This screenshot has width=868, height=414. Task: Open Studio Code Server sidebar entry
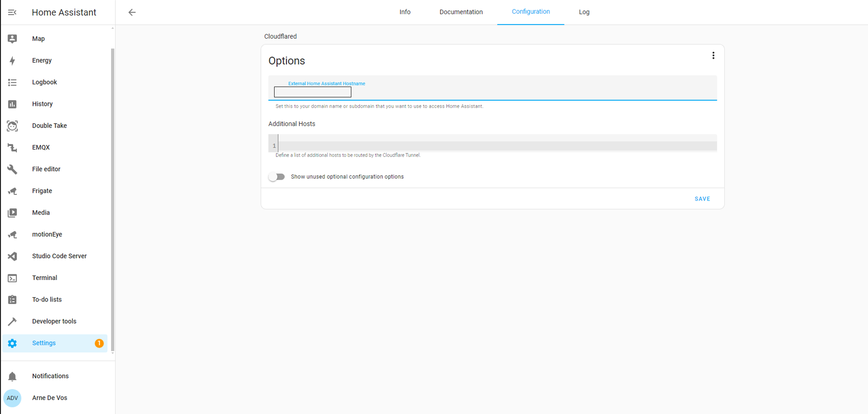click(x=55, y=256)
